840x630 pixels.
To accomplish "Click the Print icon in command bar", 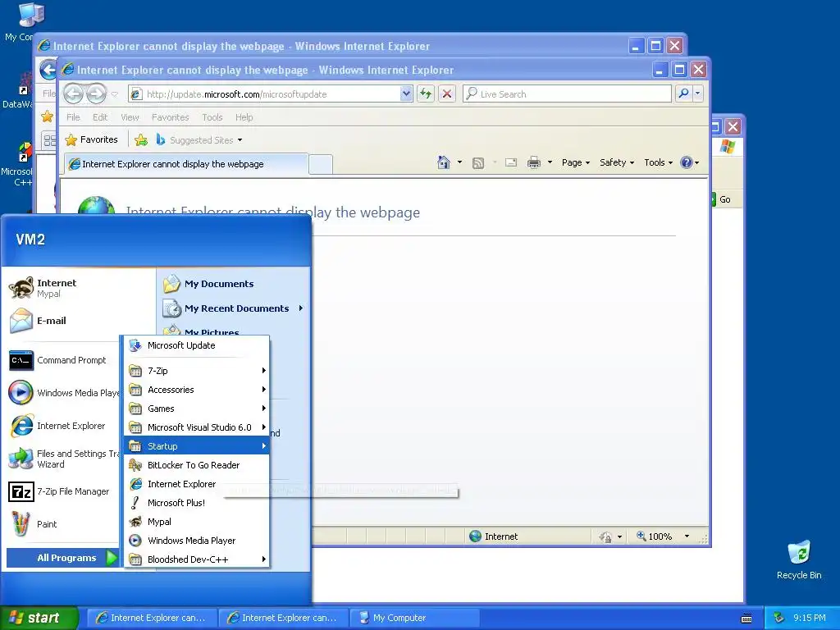I will [x=533, y=162].
